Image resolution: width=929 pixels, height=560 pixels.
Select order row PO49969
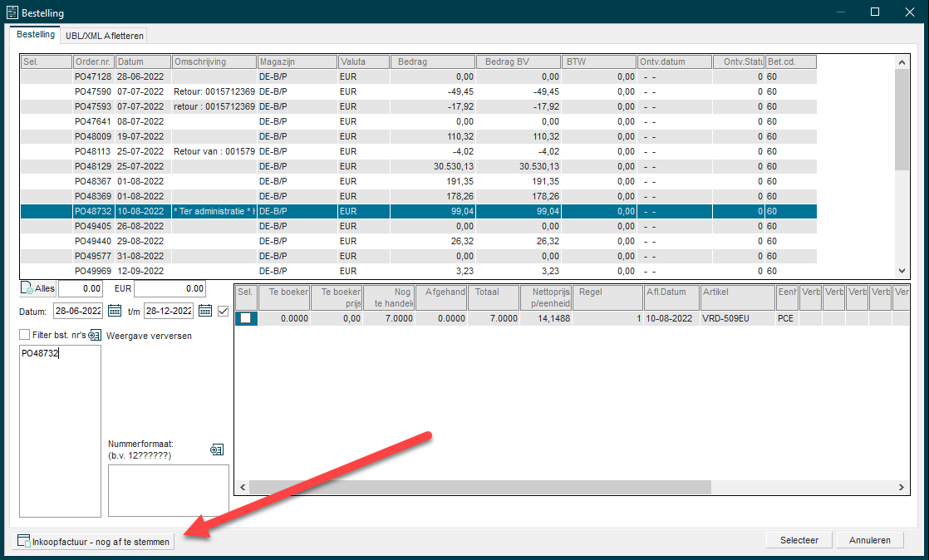[x=418, y=271]
